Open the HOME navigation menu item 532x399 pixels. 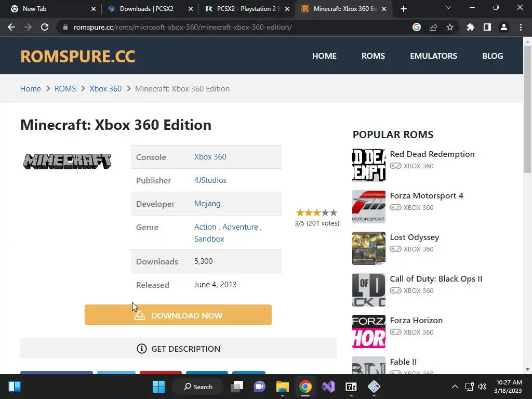pos(324,56)
